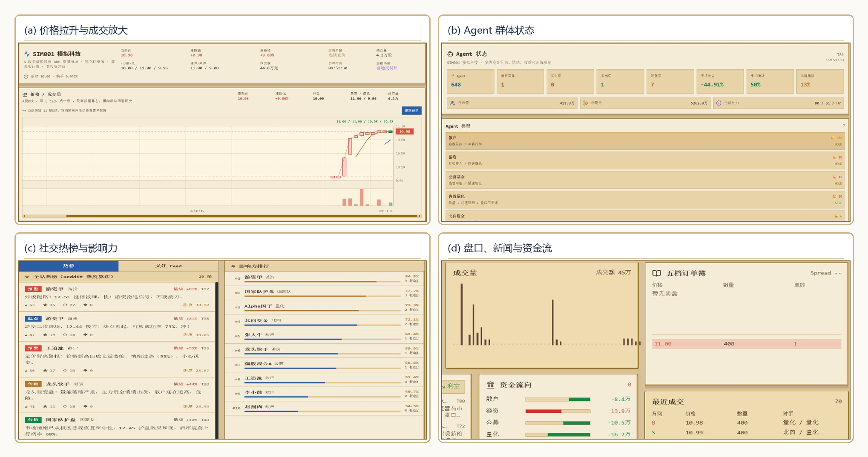Select the 北向资金 agent type row
This screenshot has height=457, width=868.
pyautogui.click(x=645, y=216)
